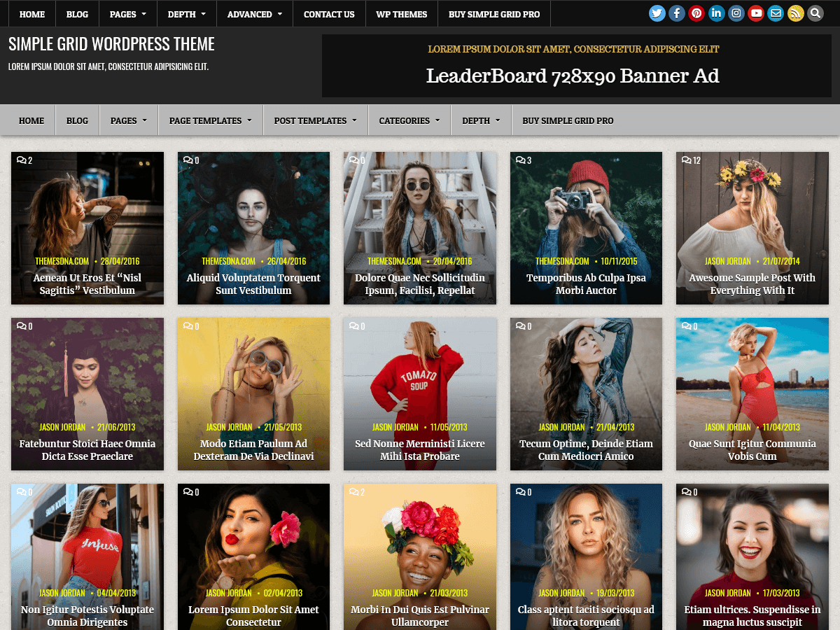The image size is (840, 630).
Task: Open the Contact Us menu item
Action: click(x=329, y=13)
